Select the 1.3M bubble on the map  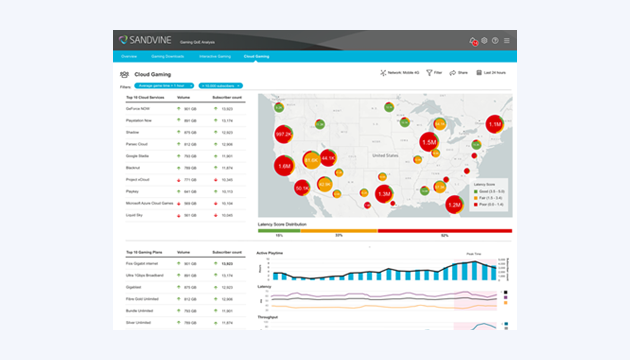tap(384, 194)
